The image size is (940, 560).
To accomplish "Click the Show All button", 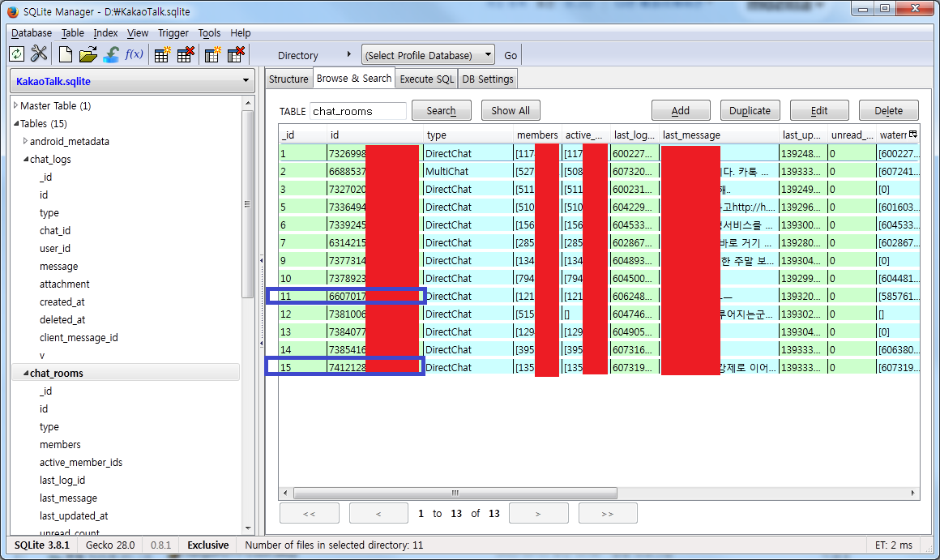I will tap(510, 111).
